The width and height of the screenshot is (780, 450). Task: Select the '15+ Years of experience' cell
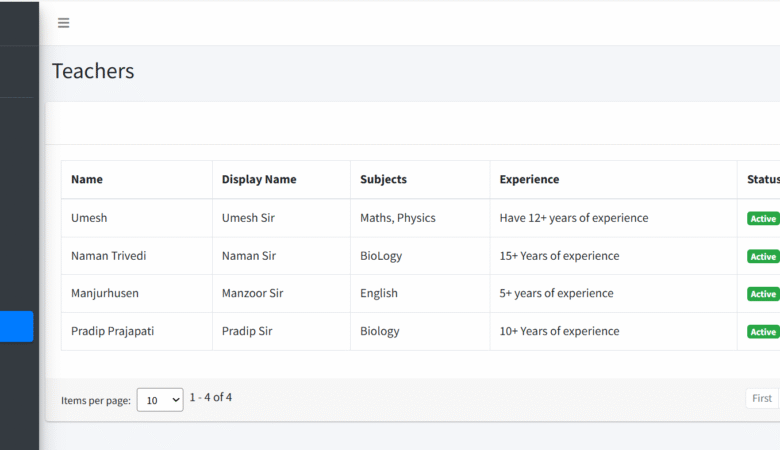coord(559,256)
